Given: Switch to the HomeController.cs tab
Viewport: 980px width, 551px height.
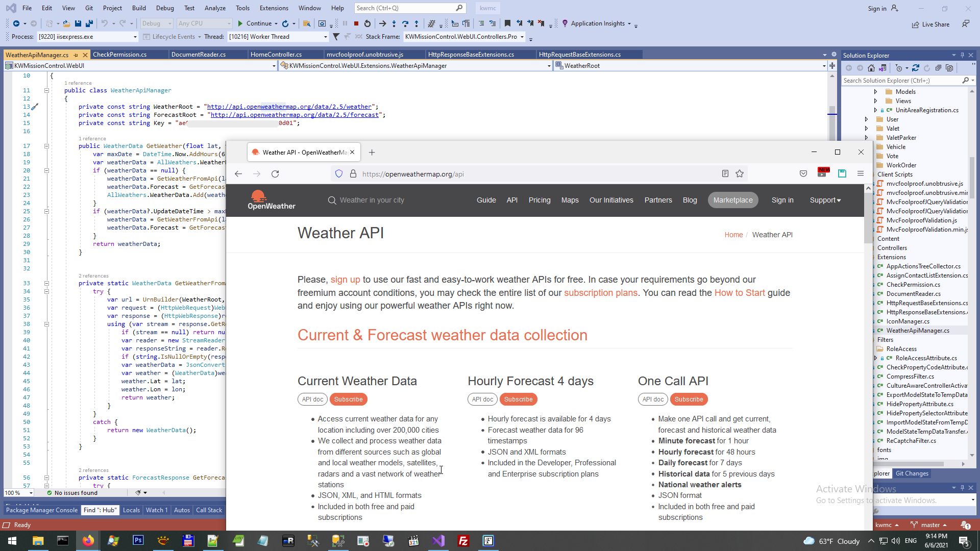Looking at the screenshot, I should pyautogui.click(x=276, y=55).
